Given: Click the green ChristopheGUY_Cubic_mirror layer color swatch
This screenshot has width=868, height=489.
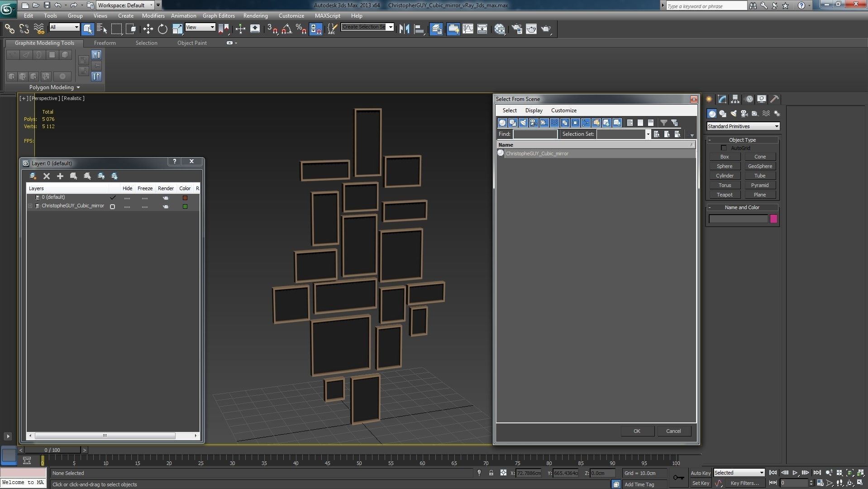Looking at the screenshot, I should tap(185, 206).
